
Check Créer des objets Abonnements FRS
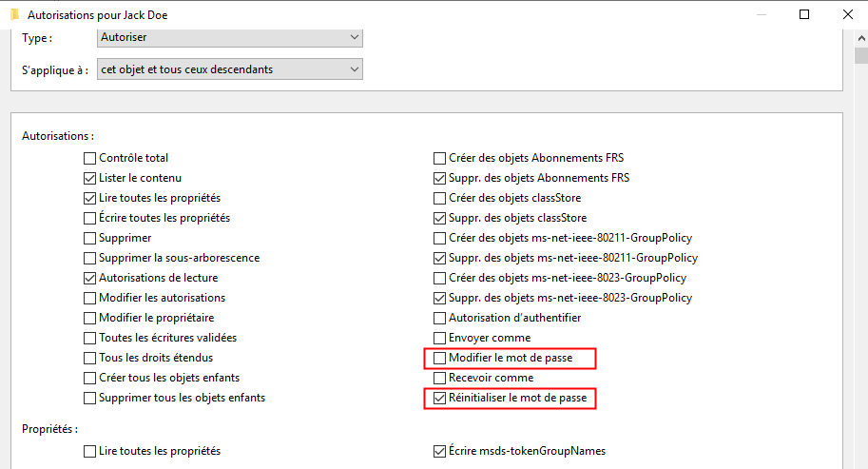tap(439, 158)
